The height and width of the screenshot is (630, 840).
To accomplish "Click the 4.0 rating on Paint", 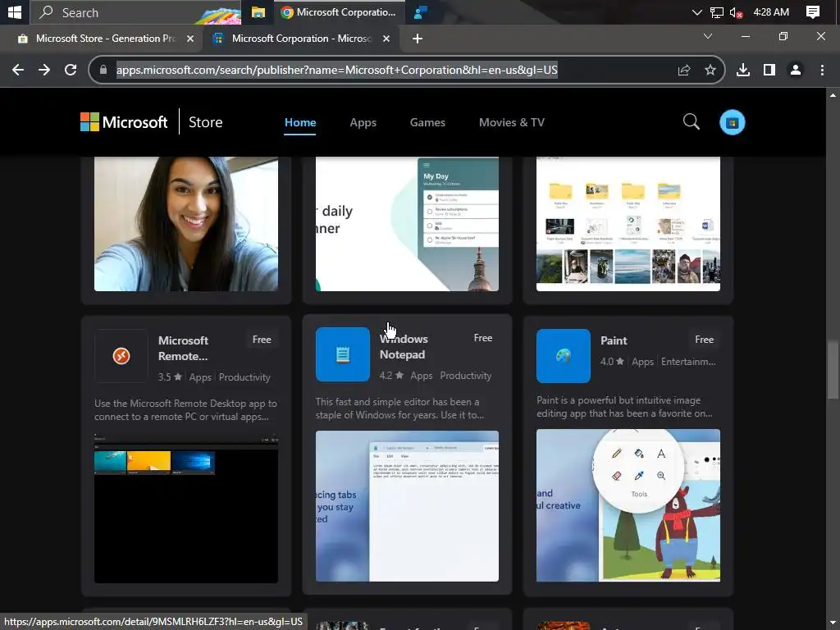I will pyautogui.click(x=612, y=362).
